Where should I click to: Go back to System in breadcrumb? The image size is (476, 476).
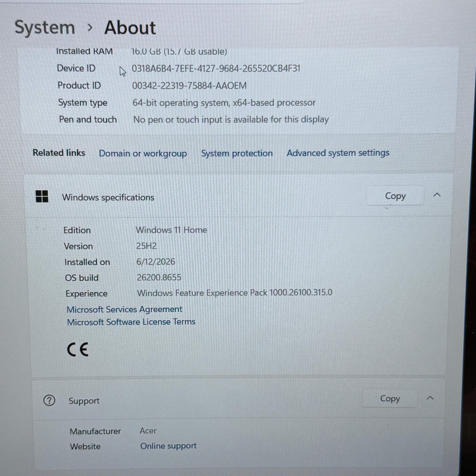(45, 27)
